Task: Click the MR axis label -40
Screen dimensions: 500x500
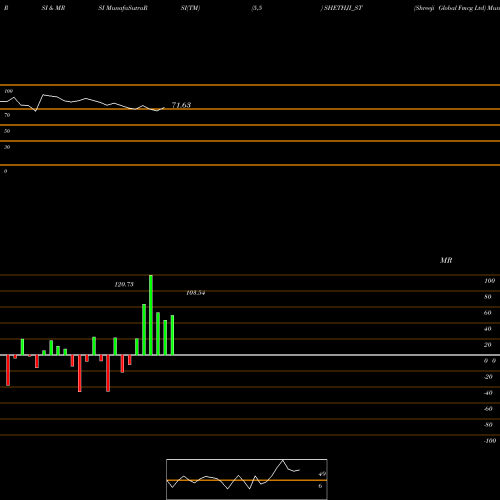Action: (x=488, y=393)
